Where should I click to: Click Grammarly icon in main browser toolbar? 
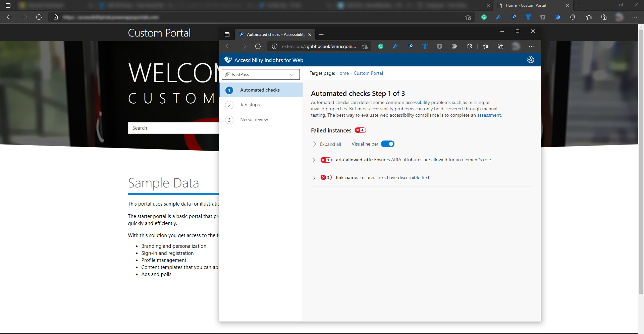pyautogui.click(x=484, y=17)
